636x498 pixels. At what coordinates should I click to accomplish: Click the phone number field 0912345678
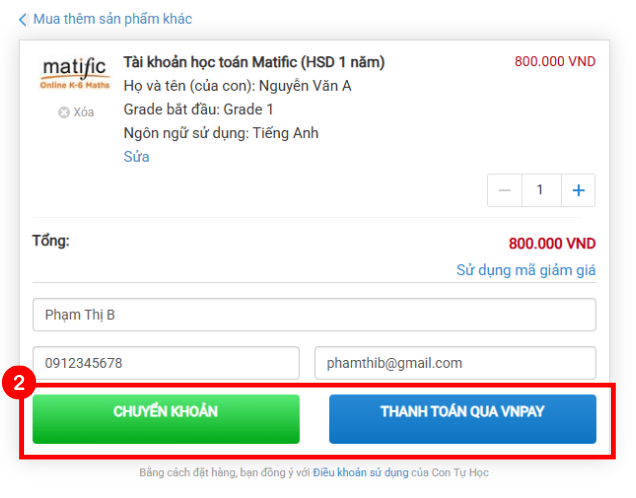[166, 363]
